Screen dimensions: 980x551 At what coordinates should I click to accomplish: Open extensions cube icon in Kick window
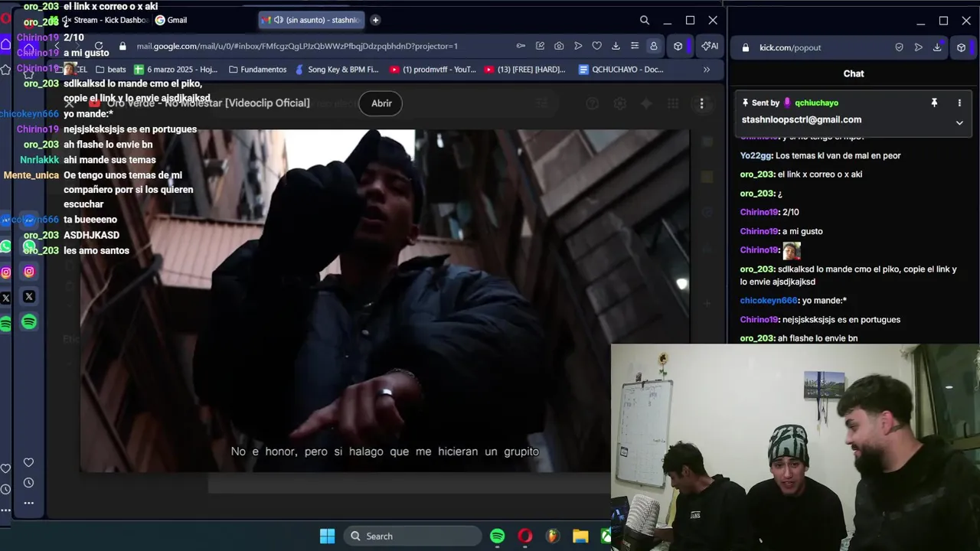(x=962, y=47)
